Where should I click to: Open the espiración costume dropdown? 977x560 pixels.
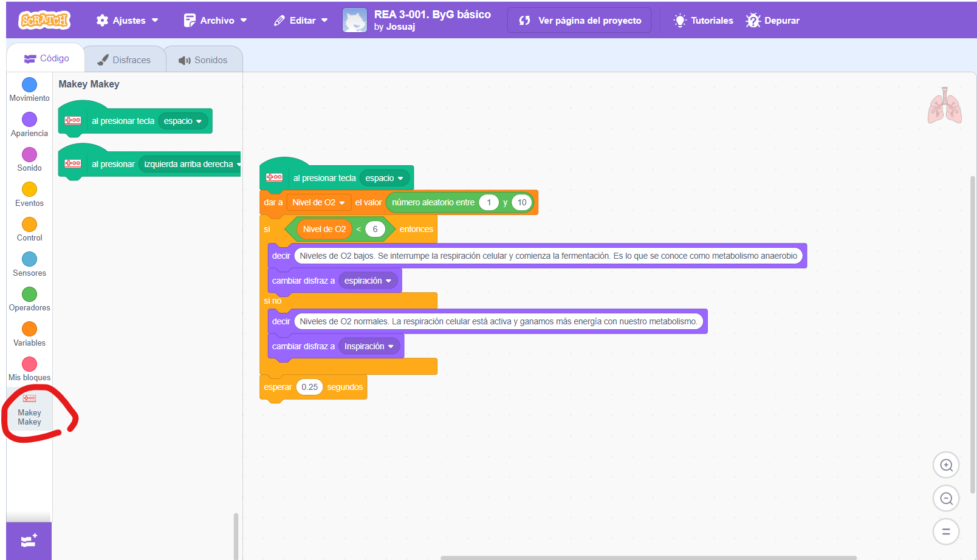(368, 281)
